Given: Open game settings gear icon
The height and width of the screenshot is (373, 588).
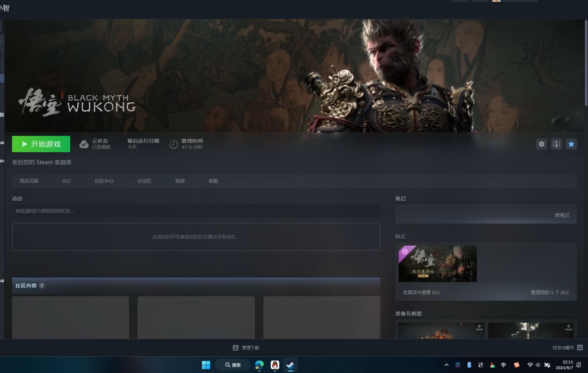Looking at the screenshot, I should pos(541,144).
